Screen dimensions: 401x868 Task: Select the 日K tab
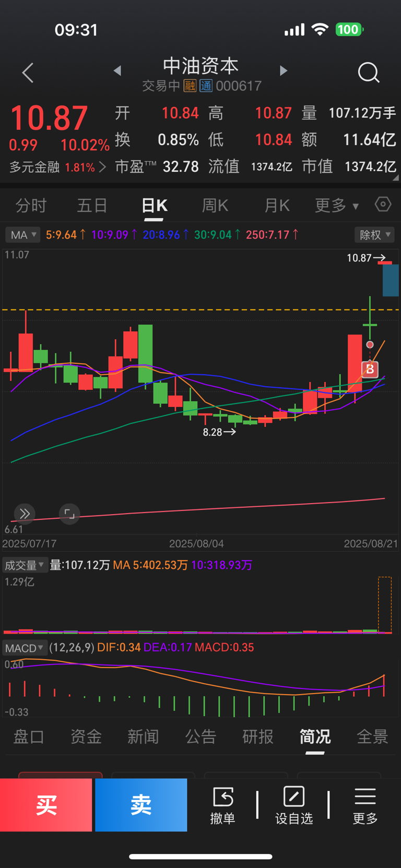point(155,206)
